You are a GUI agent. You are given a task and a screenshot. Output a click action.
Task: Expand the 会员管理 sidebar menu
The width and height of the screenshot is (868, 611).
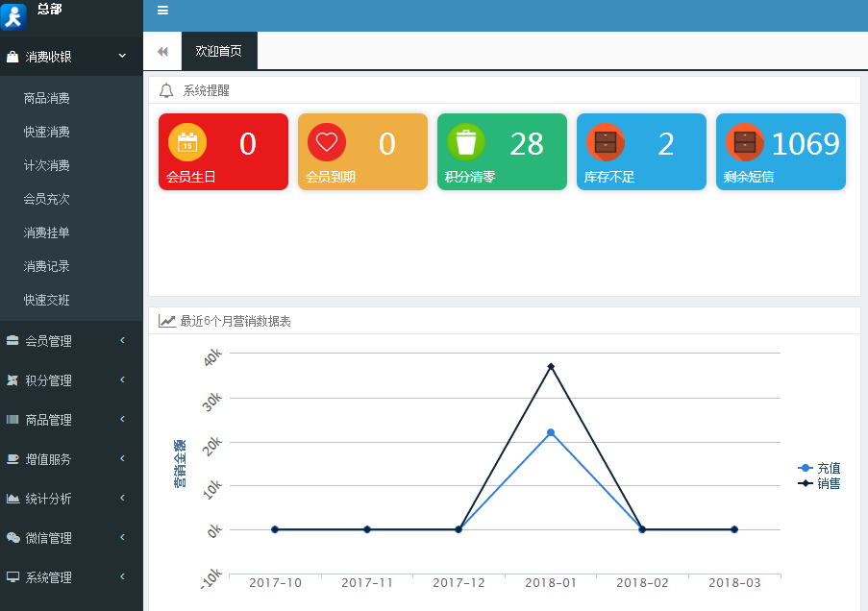click(71, 341)
